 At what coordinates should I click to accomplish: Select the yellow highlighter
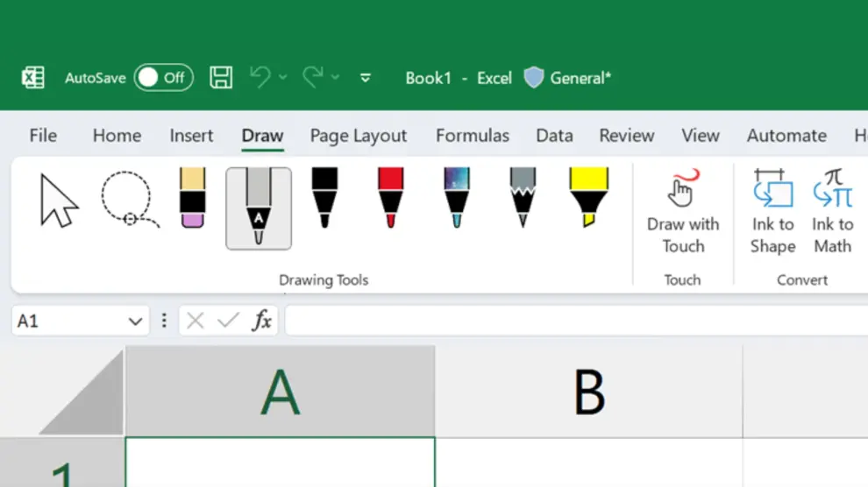588,199
